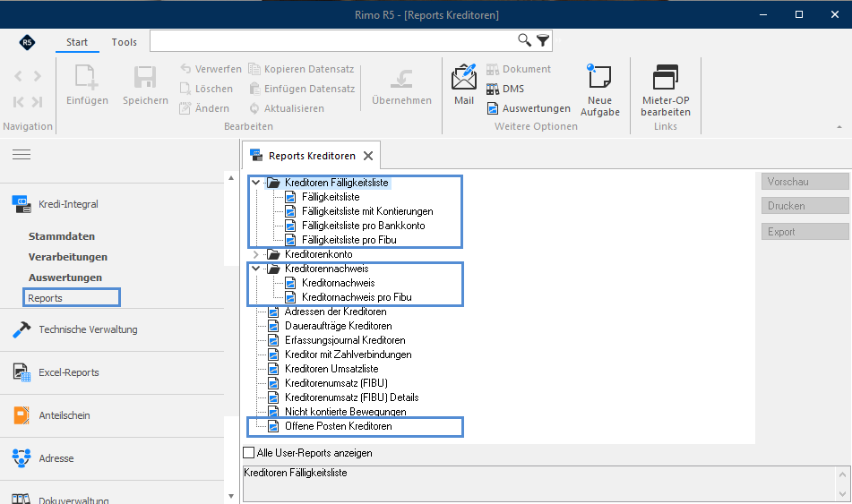Image resolution: width=852 pixels, height=504 pixels.
Task: Click Aktualisieren in the ribbon
Action: point(287,108)
